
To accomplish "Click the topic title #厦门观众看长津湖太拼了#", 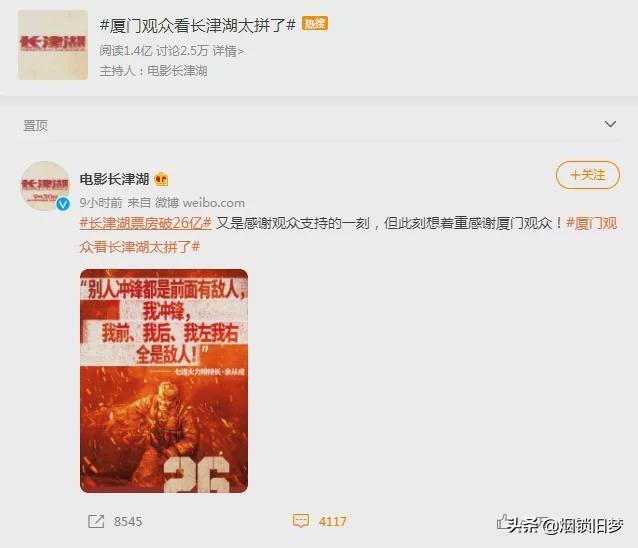I will tap(198, 25).
